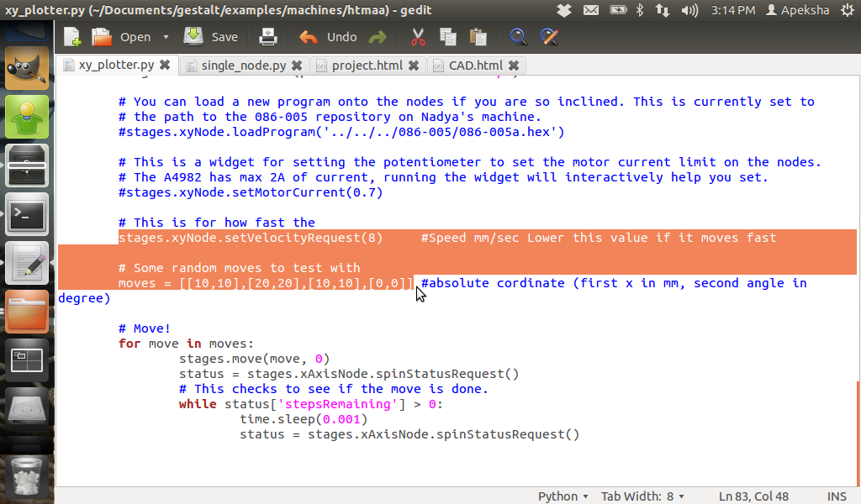Switch to the xy_plotter.py tab
This screenshot has width=861, height=504.
(x=116, y=65)
